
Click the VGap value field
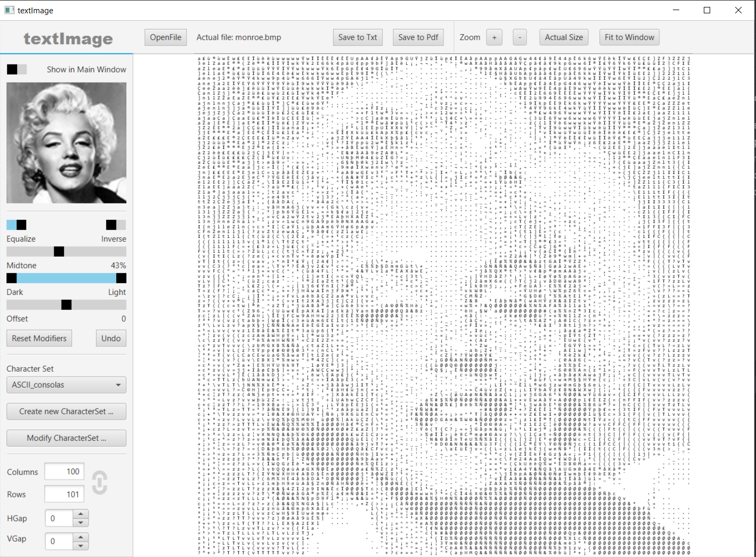[x=59, y=541]
